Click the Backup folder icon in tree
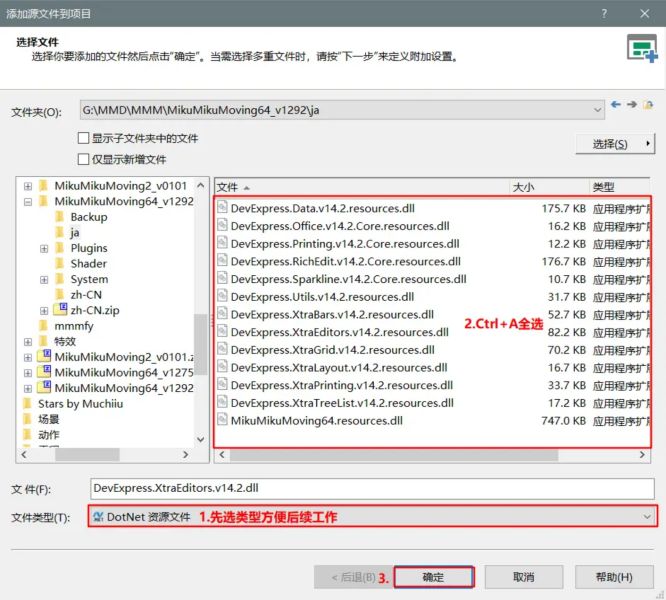This screenshot has width=666, height=600. pyautogui.click(x=61, y=217)
